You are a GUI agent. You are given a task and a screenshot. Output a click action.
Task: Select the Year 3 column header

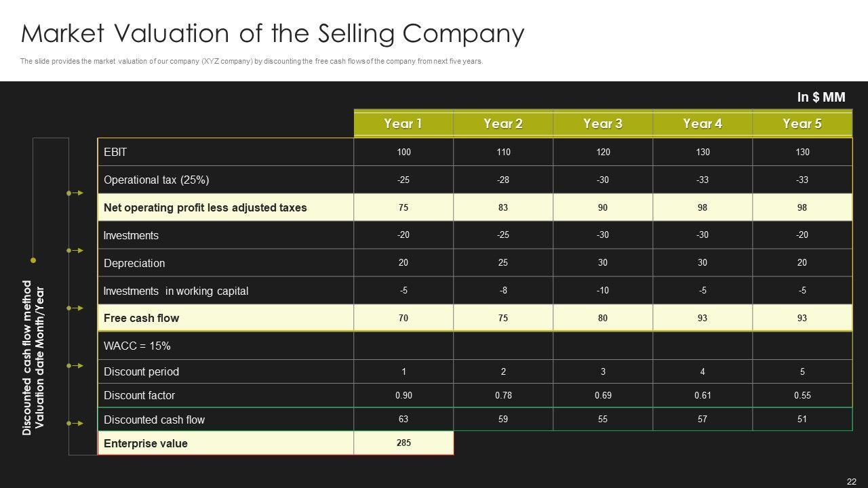click(603, 123)
